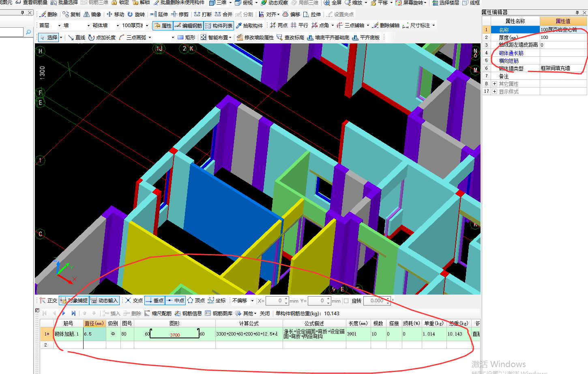Image resolution: width=588 pixels, height=374 pixels.
Task: Toggle 垂点 (Perpendicular) snap
Action: pos(155,300)
